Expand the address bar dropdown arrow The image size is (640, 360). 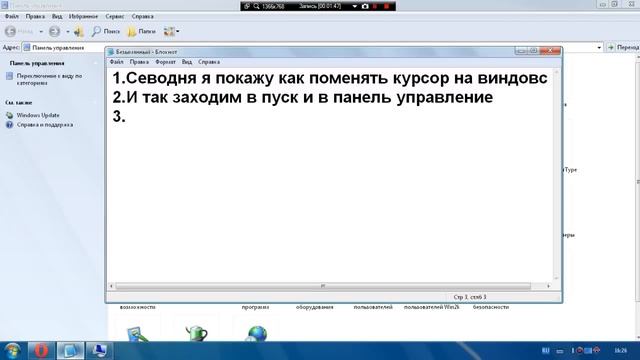click(x=599, y=48)
